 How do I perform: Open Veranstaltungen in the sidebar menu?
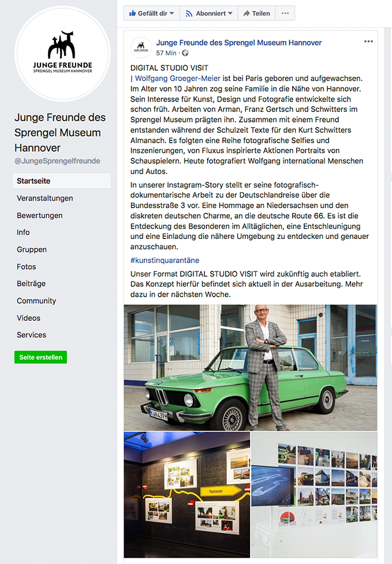point(45,198)
